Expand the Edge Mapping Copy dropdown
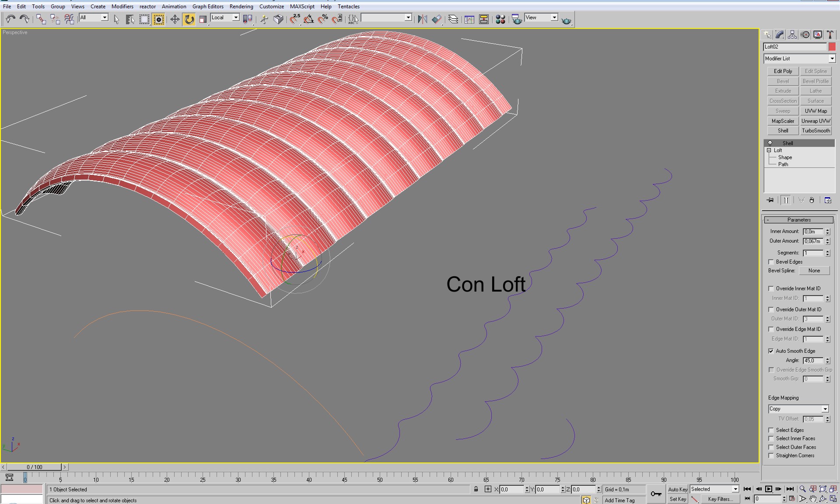Image resolution: width=840 pixels, height=504 pixels. pyautogui.click(x=825, y=409)
